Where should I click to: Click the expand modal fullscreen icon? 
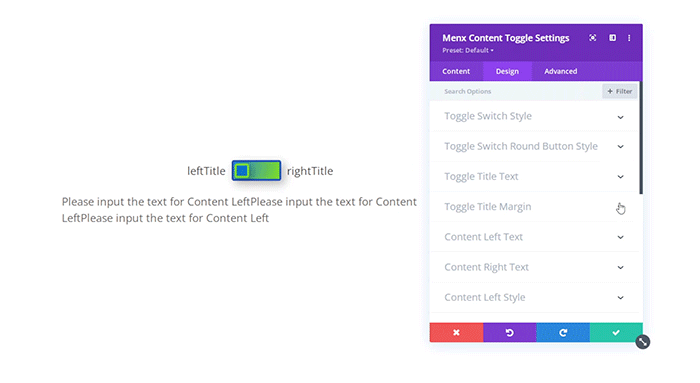[x=592, y=38]
